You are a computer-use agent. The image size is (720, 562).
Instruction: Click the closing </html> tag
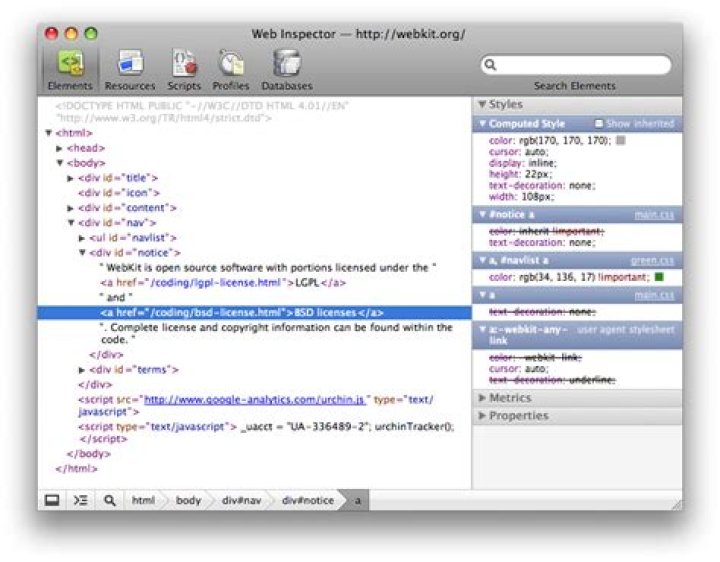pyautogui.click(x=76, y=469)
